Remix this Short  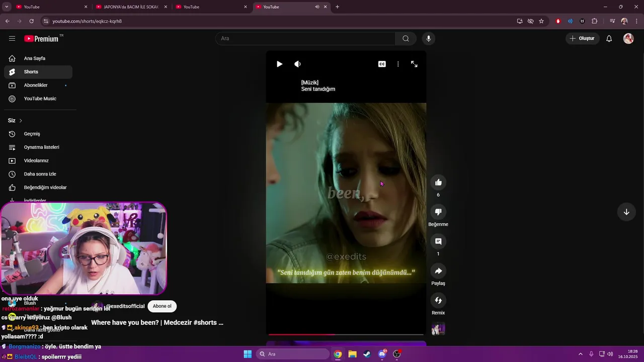click(x=438, y=300)
